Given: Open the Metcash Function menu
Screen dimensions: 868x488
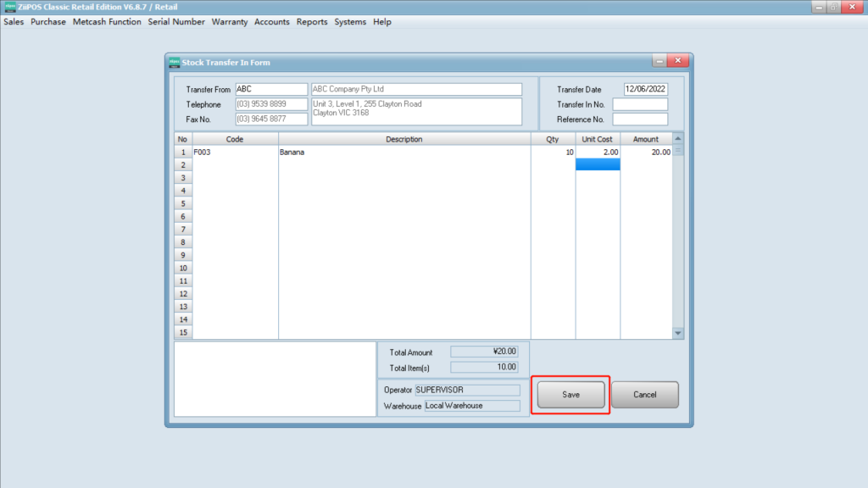Looking at the screenshot, I should click(107, 22).
